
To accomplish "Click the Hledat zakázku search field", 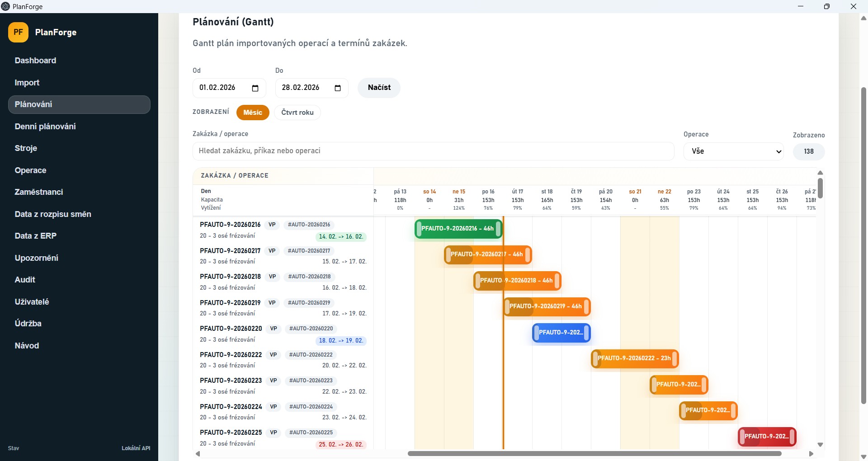I will pos(433,151).
